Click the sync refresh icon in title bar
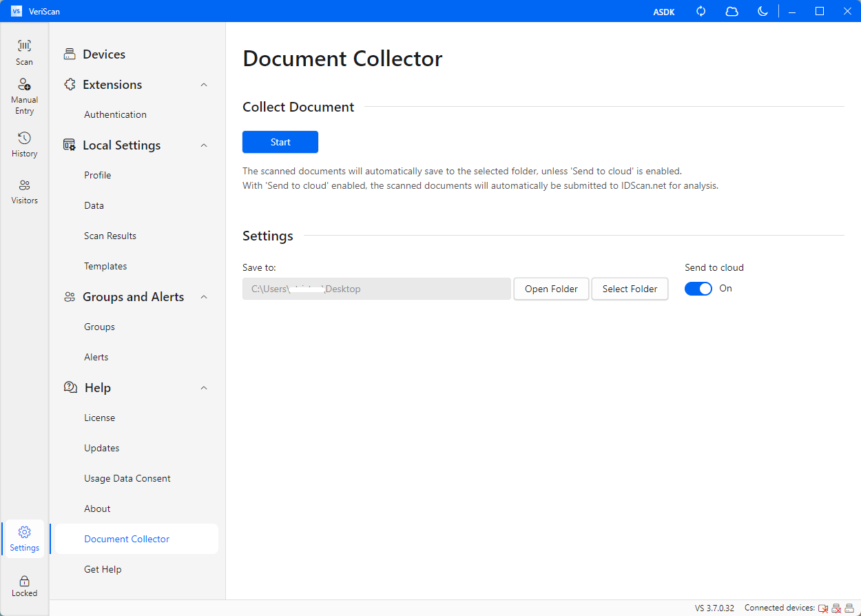861x616 pixels. coord(701,11)
